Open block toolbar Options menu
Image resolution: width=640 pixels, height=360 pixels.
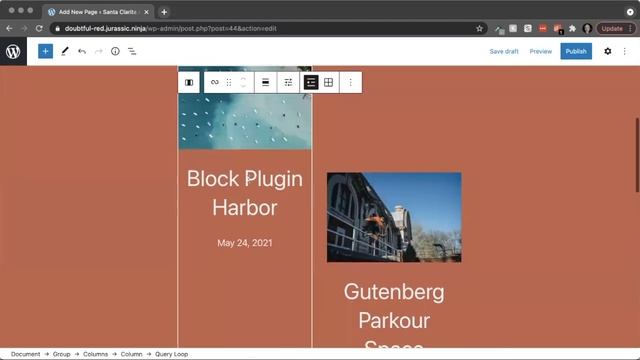click(x=350, y=82)
